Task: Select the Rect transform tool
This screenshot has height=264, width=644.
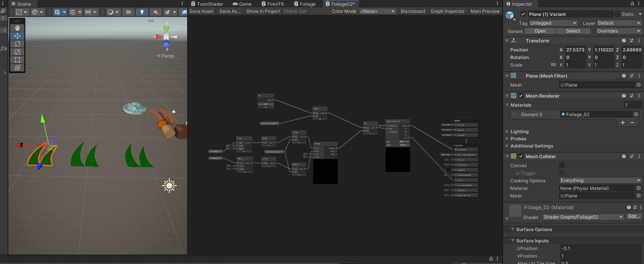Action: [x=17, y=60]
